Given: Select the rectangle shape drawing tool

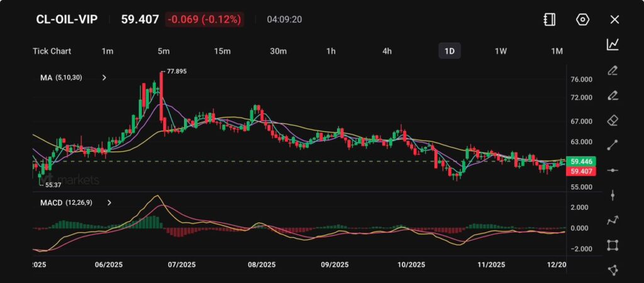Looking at the screenshot, I should point(613,245).
